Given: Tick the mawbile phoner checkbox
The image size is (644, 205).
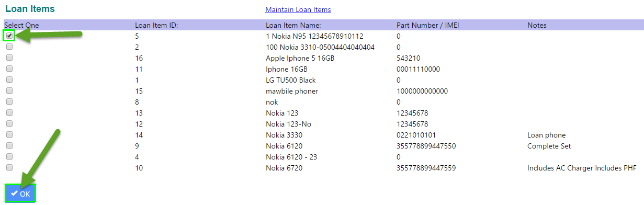Looking at the screenshot, I should (9, 90).
